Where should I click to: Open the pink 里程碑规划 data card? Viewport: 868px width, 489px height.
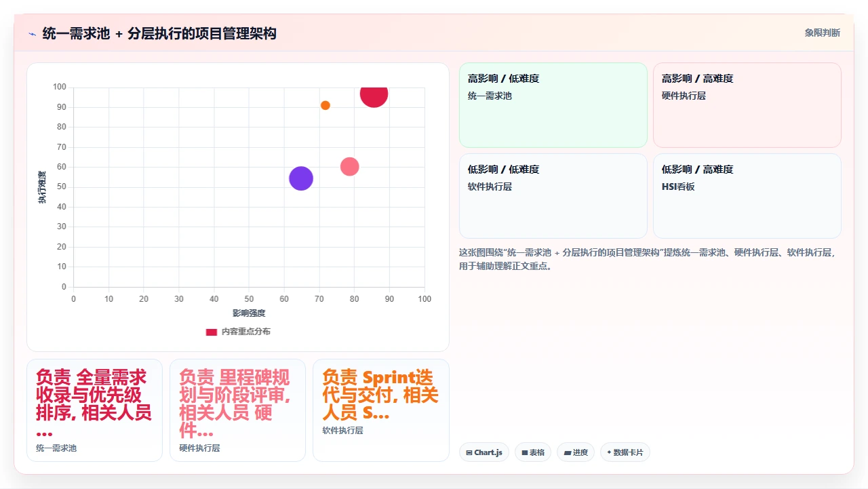(237, 410)
